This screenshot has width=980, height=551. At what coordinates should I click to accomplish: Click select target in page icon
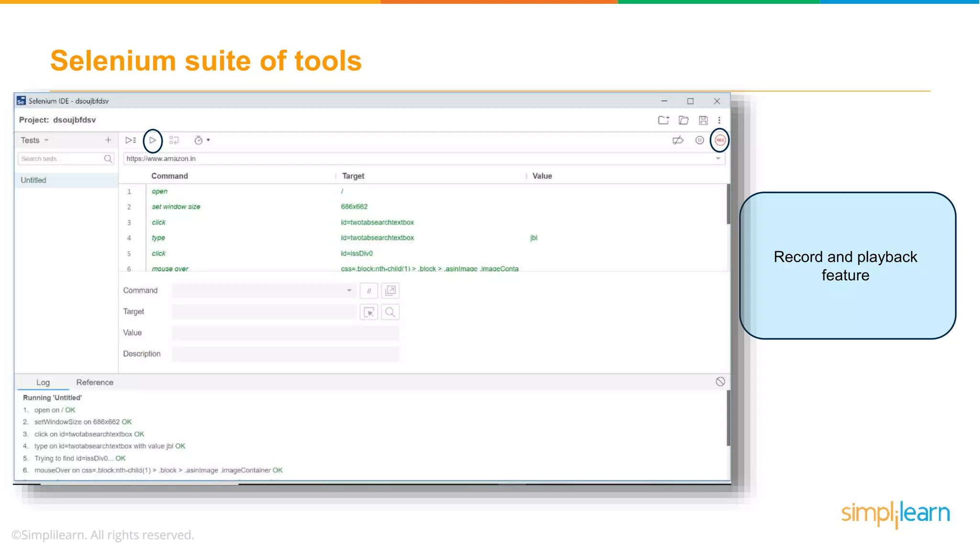[x=369, y=312]
